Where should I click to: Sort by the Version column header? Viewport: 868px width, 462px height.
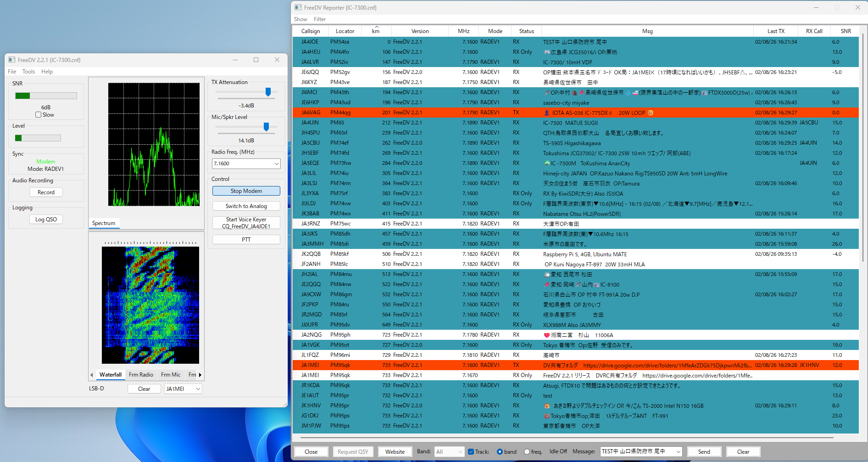pyautogui.click(x=420, y=31)
